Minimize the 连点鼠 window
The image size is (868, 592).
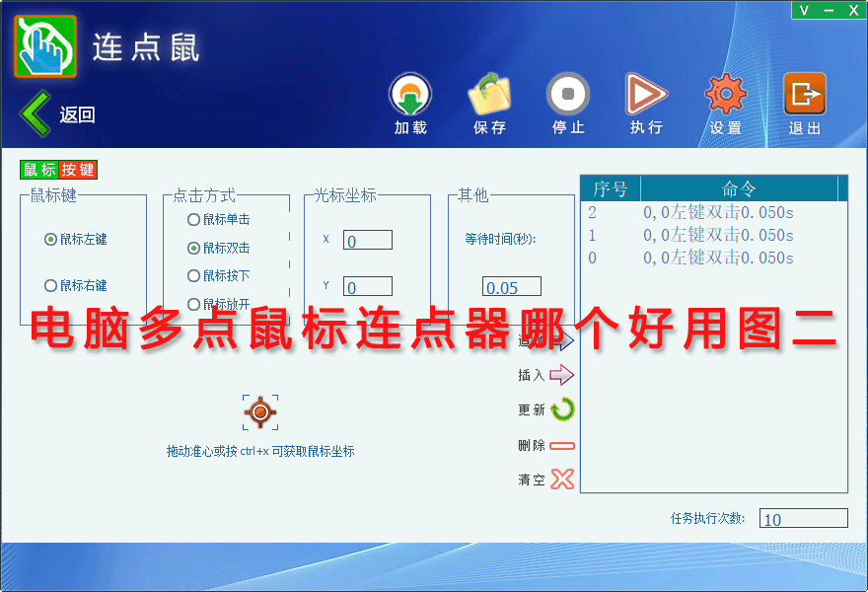pyautogui.click(x=829, y=10)
